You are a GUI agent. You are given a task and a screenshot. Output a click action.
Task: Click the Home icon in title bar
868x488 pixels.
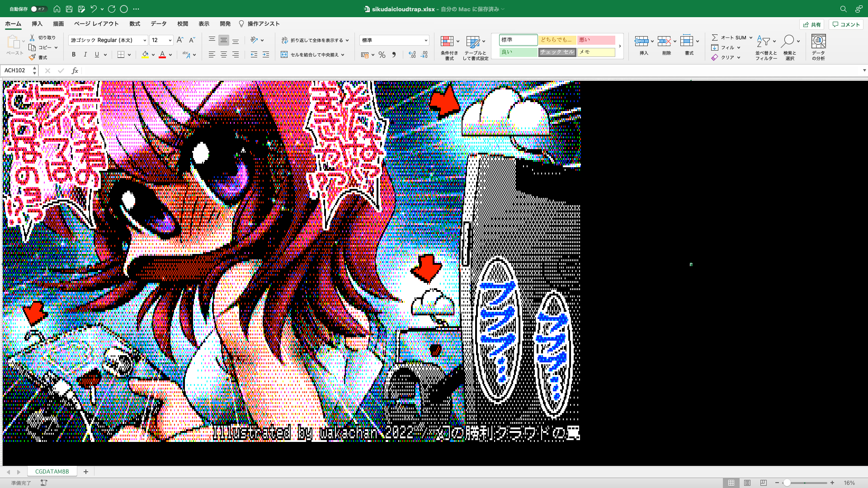click(x=57, y=9)
